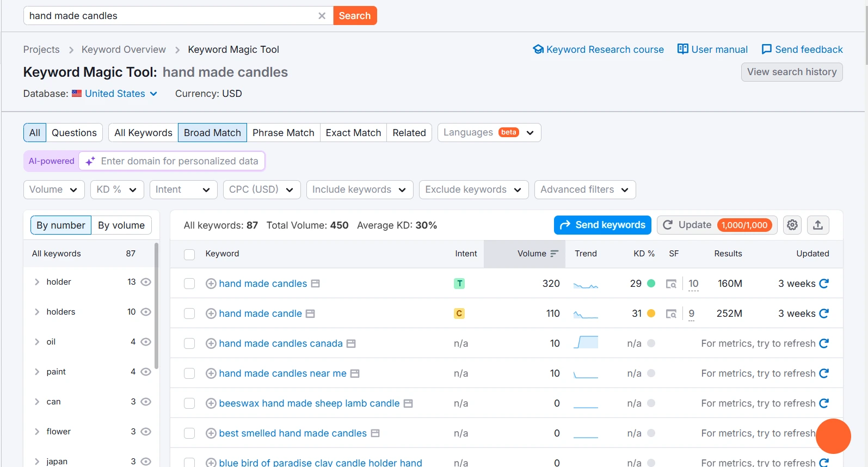This screenshot has width=868, height=467.
Task: Open the Include keywords dropdown
Action: coord(360,189)
